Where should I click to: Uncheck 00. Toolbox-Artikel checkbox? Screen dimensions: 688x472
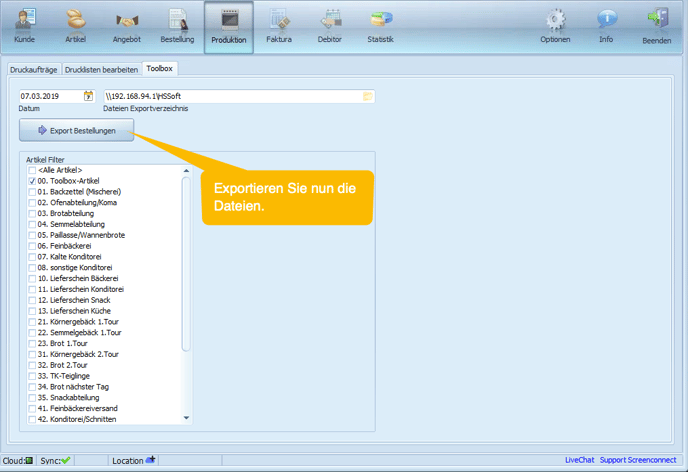click(x=32, y=181)
